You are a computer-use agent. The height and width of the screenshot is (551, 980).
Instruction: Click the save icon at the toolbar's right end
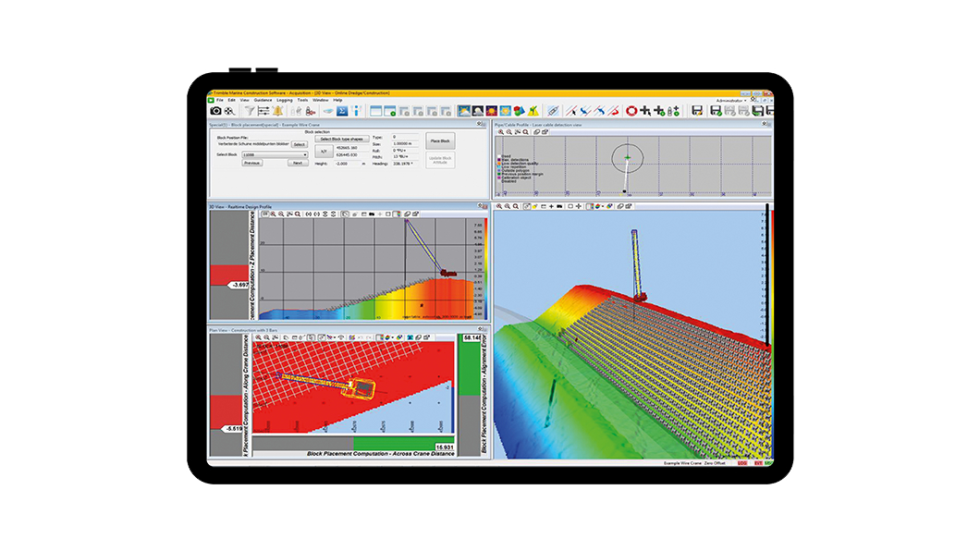coord(771,112)
